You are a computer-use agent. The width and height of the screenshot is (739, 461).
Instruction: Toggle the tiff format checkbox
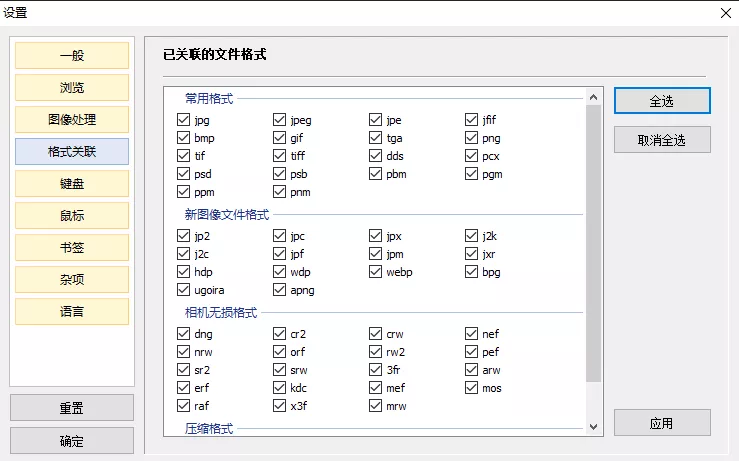(x=279, y=156)
